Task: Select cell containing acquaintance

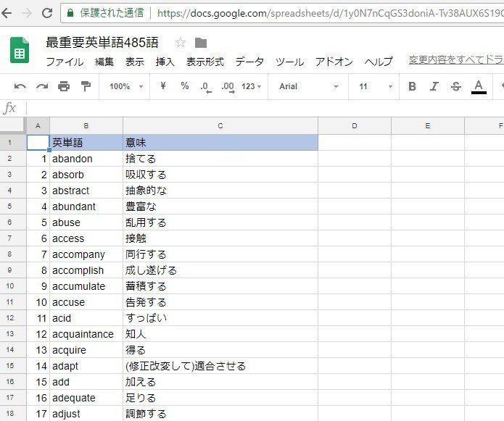Action: click(x=86, y=334)
